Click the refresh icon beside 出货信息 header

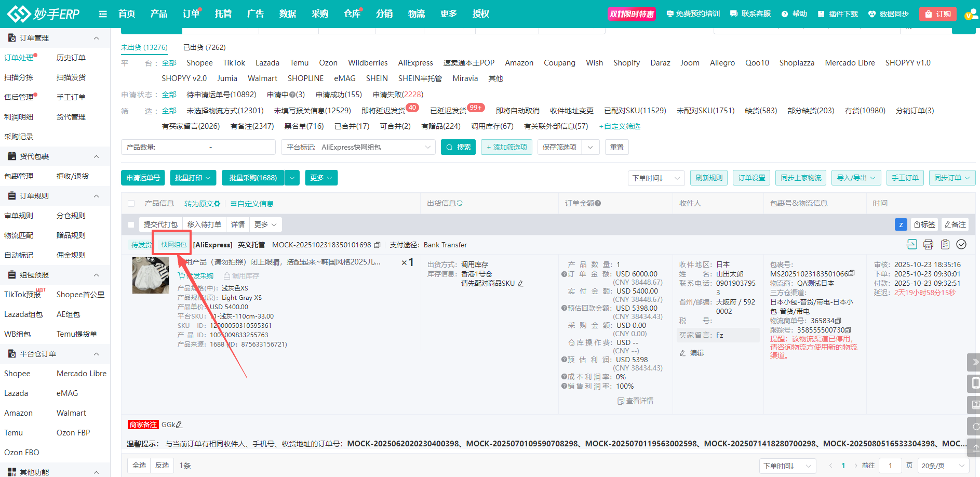[460, 203]
